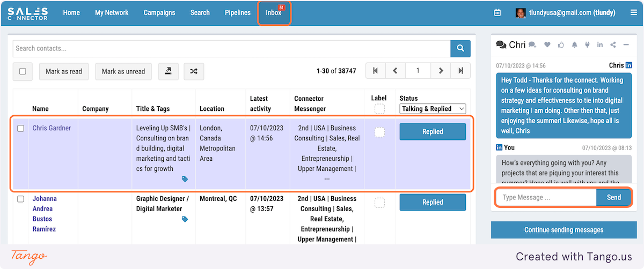Click the Latest activity column header
The height and width of the screenshot is (269, 644).
(261, 103)
